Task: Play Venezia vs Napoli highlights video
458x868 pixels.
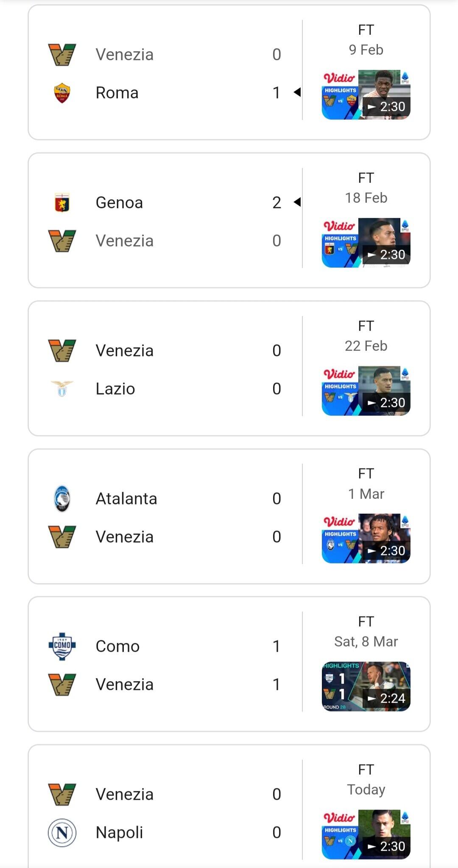Action: tap(366, 834)
